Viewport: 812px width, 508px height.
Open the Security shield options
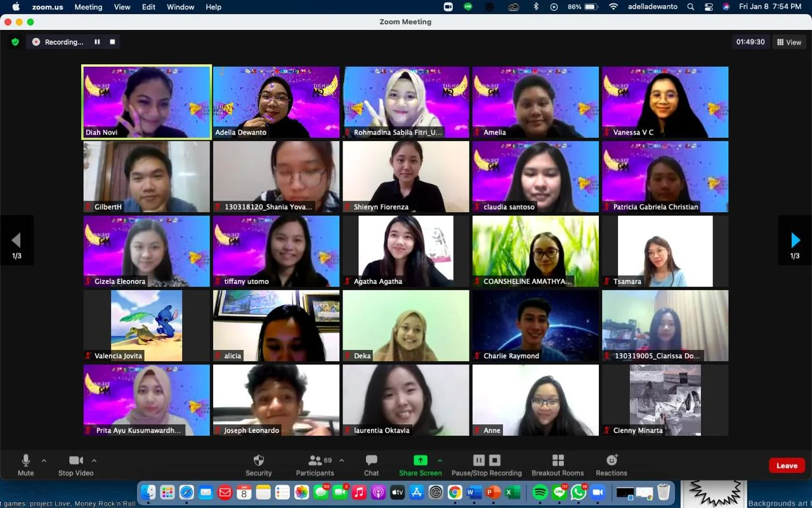[258, 465]
